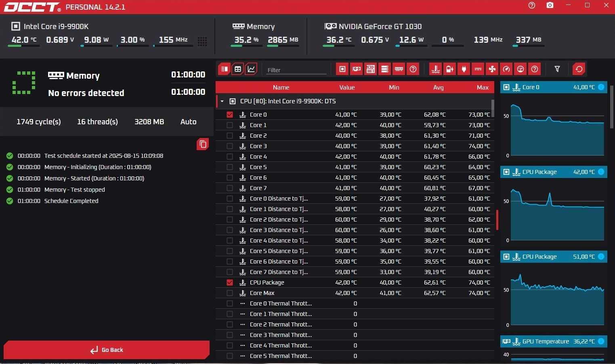Click the CPU Package 51,00 °C graph
Image resolution: width=615 pixels, height=364 pixels.
(557, 299)
